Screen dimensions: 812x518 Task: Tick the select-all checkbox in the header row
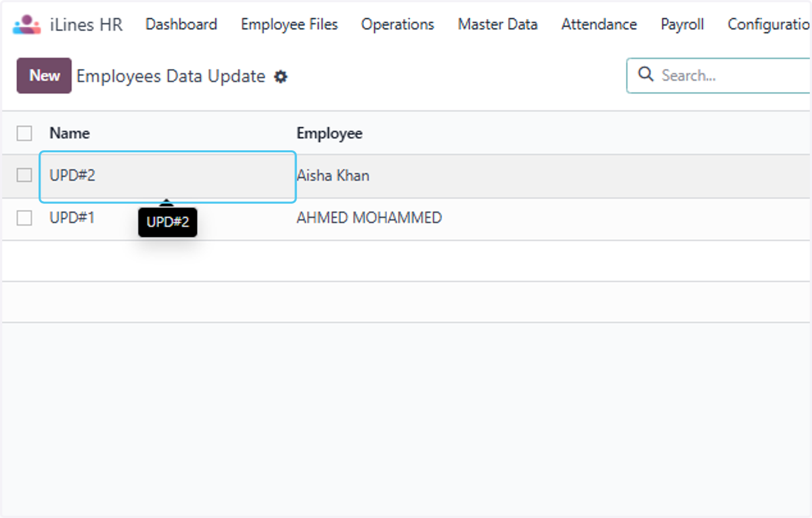point(24,133)
